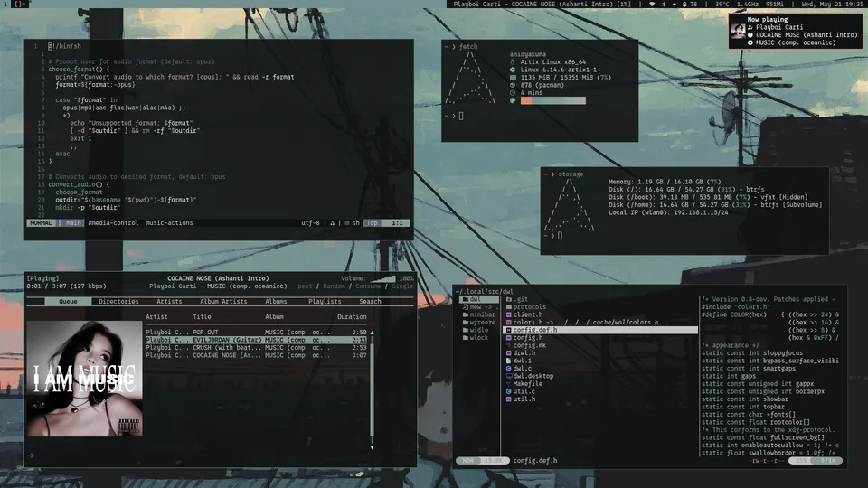Viewport: 868px width, 488px height.
Task: Switch to the Queue tab in the music player
Action: point(68,302)
